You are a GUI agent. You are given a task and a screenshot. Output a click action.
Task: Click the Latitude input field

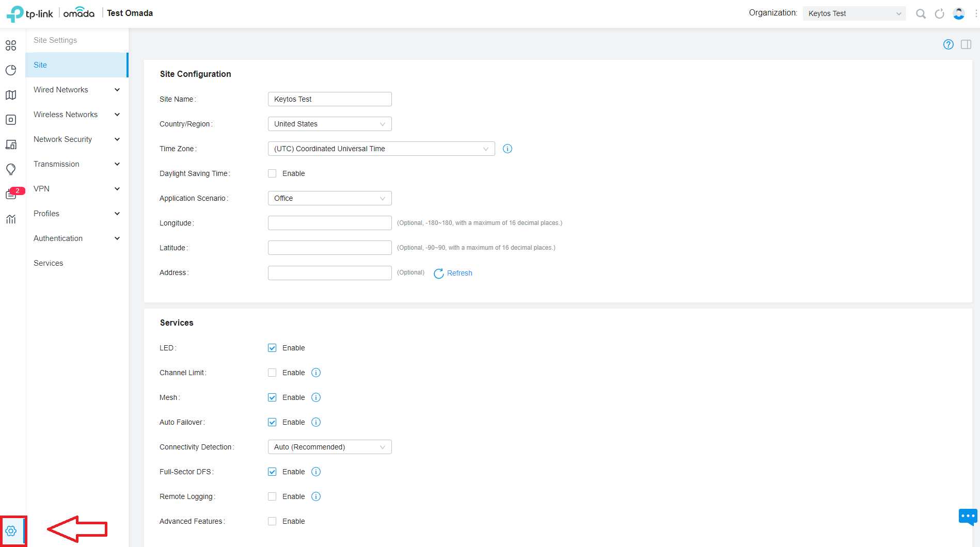330,248
